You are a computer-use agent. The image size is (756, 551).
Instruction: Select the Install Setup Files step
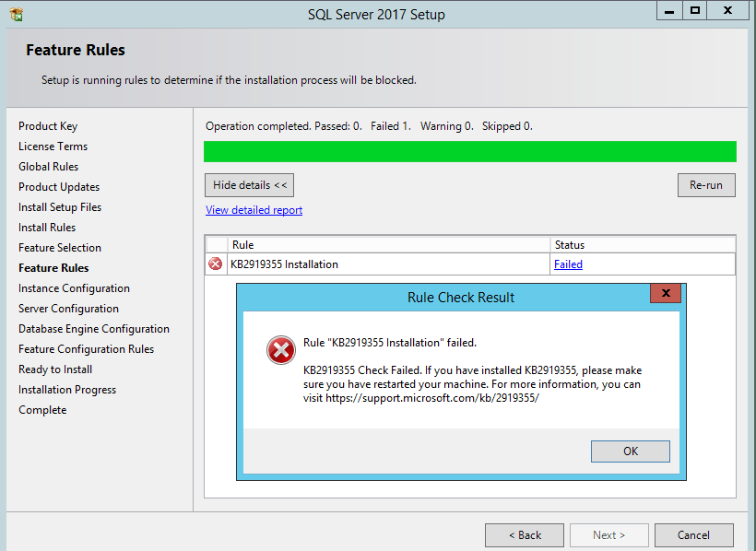[x=60, y=207]
